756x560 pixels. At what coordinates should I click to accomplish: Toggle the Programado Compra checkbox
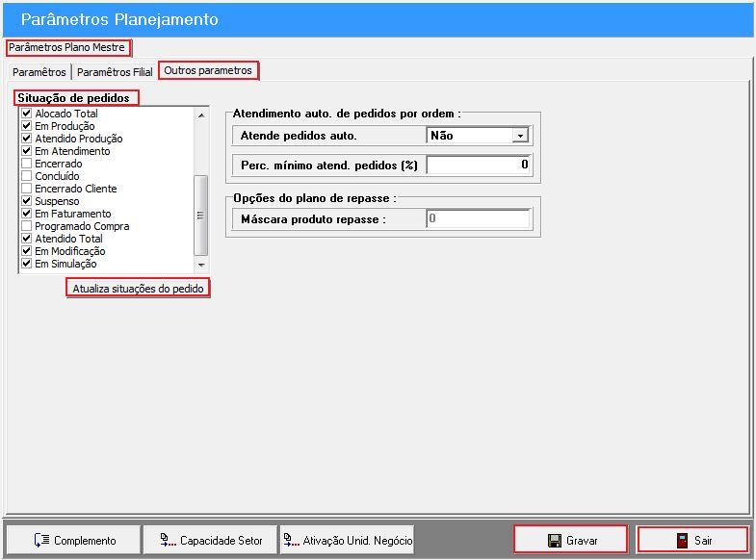pos(27,226)
